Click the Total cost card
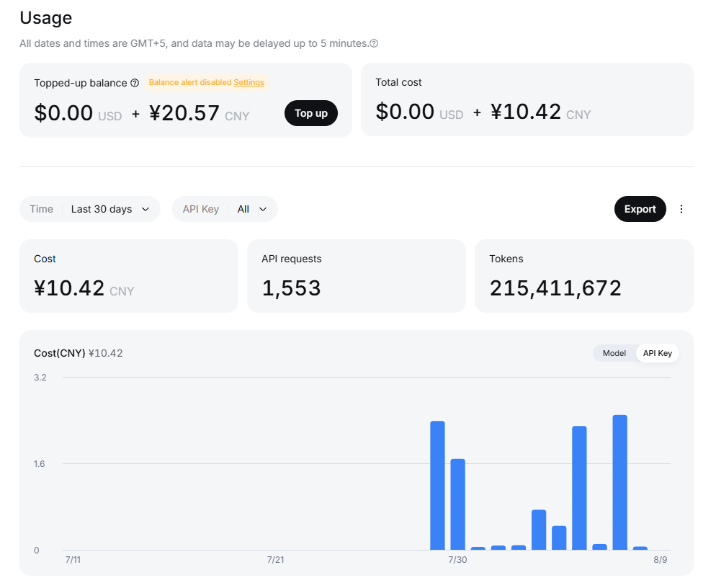The width and height of the screenshot is (716, 588). (527, 99)
